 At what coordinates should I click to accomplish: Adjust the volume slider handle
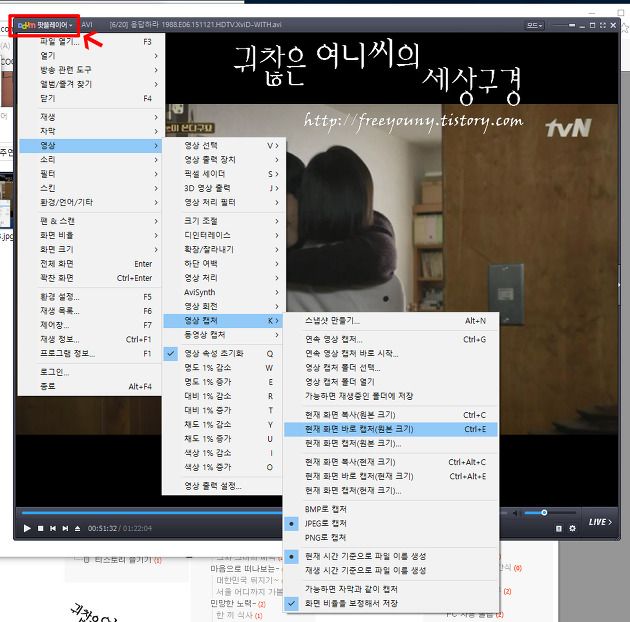coord(544,513)
